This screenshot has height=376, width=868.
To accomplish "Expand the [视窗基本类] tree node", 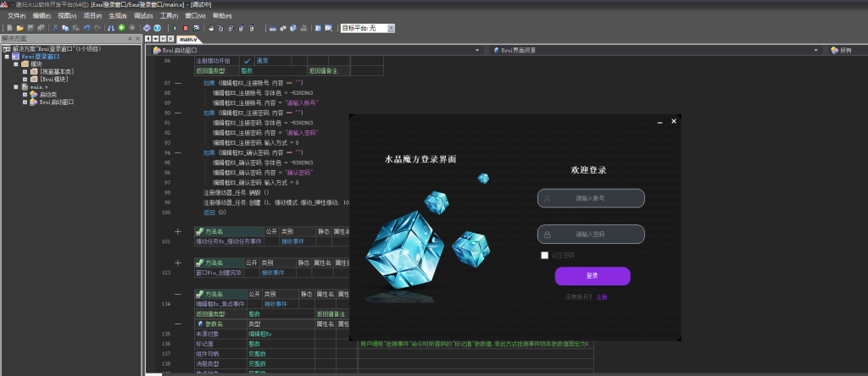I will pos(25,72).
